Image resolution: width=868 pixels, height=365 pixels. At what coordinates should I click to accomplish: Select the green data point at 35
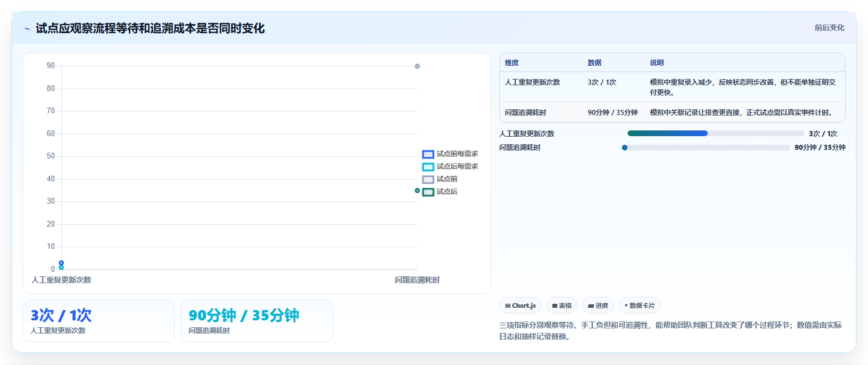pos(417,191)
